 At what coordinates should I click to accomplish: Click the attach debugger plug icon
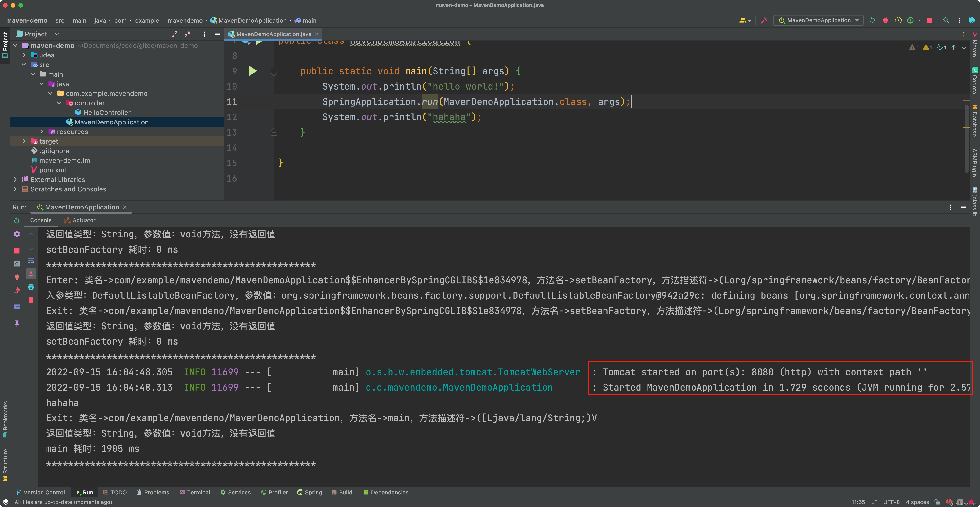[17, 277]
